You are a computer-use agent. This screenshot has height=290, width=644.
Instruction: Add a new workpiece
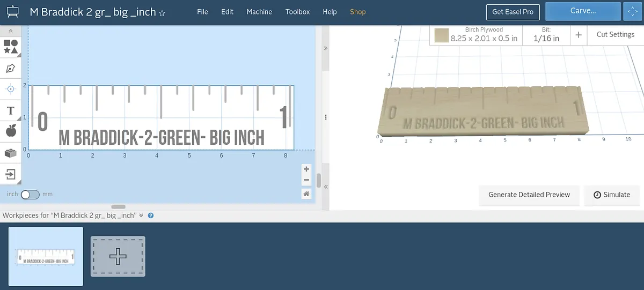coord(118,257)
